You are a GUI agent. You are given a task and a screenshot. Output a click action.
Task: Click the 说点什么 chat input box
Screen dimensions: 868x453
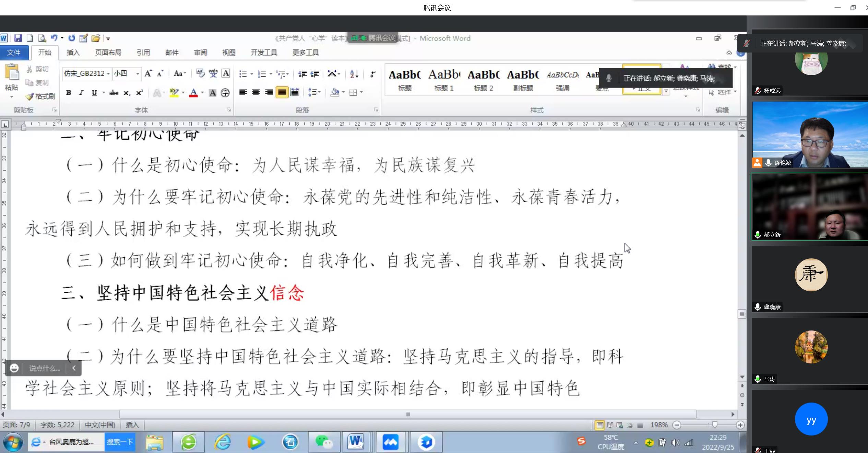point(45,369)
